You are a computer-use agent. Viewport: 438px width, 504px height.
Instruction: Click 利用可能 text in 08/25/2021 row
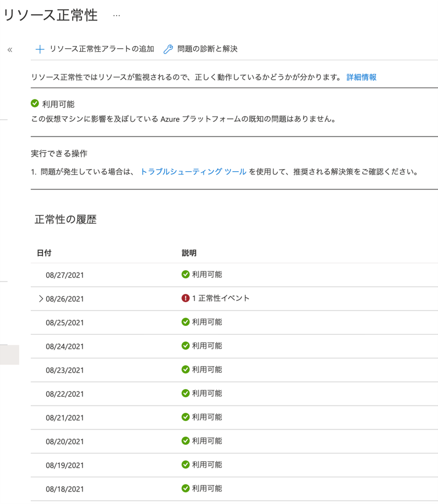click(207, 322)
